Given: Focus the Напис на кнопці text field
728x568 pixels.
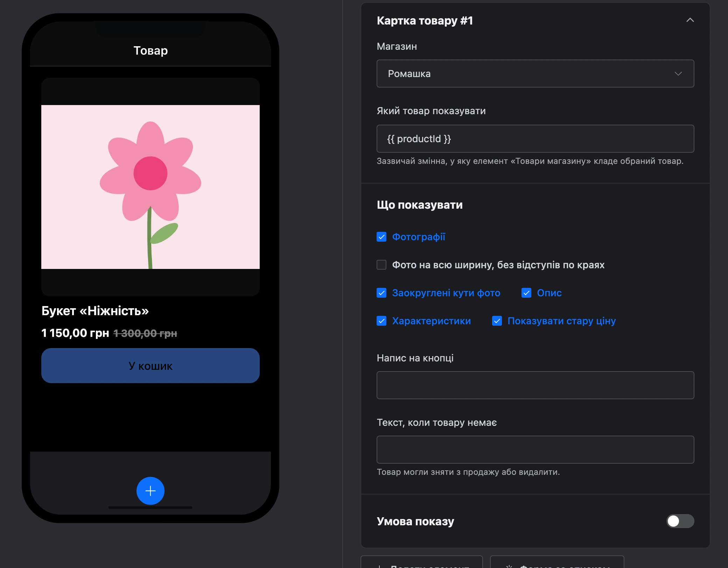Looking at the screenshot, I should [535, 385].
